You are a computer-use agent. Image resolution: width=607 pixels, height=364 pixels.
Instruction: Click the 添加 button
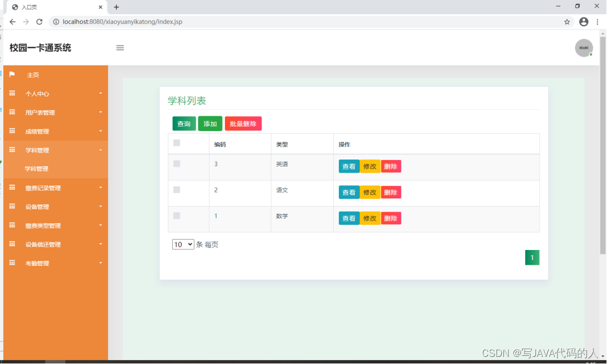pos(210,124)
